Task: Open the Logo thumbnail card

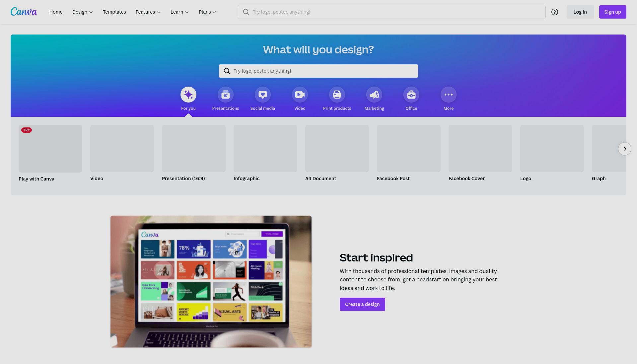Action: [x=552, y=148]
